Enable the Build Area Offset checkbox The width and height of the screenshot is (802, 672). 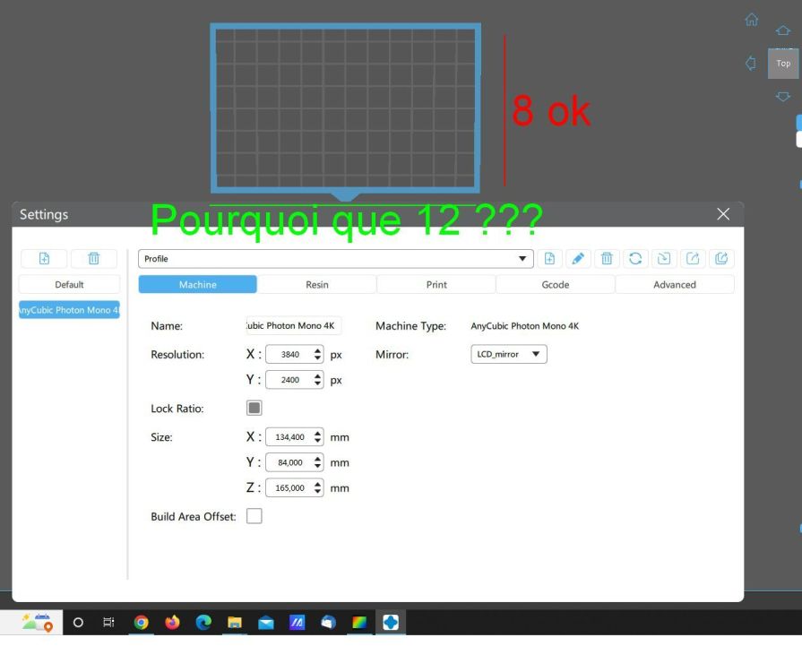click(254, 516)
